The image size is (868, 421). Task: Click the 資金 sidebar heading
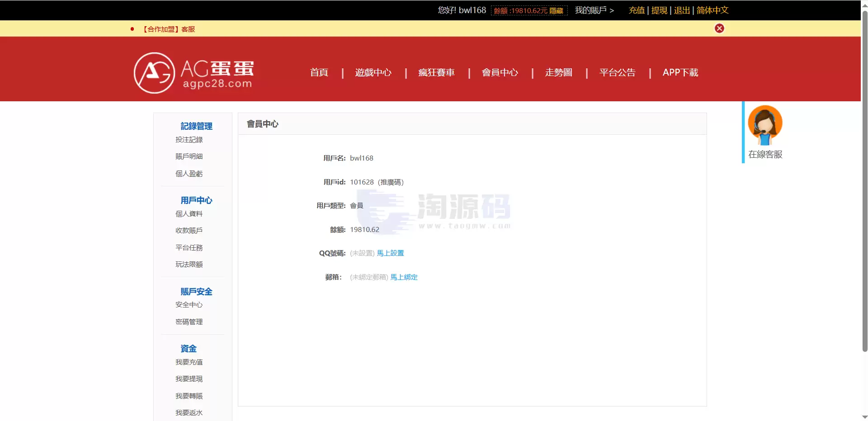click(189, 349)
